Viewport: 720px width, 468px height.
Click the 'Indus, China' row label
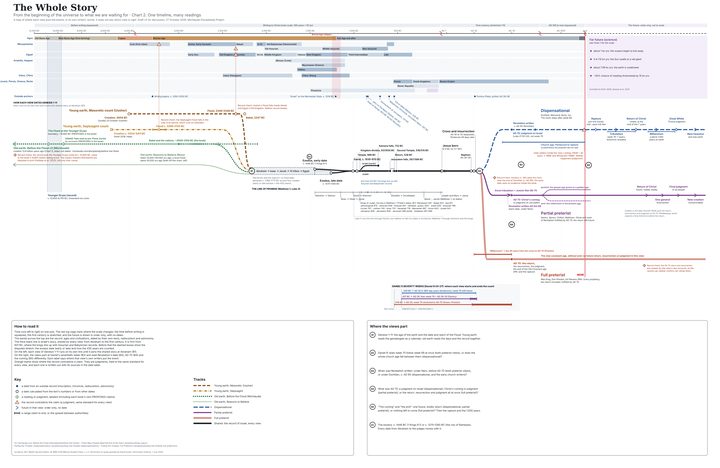coord(26,75)
